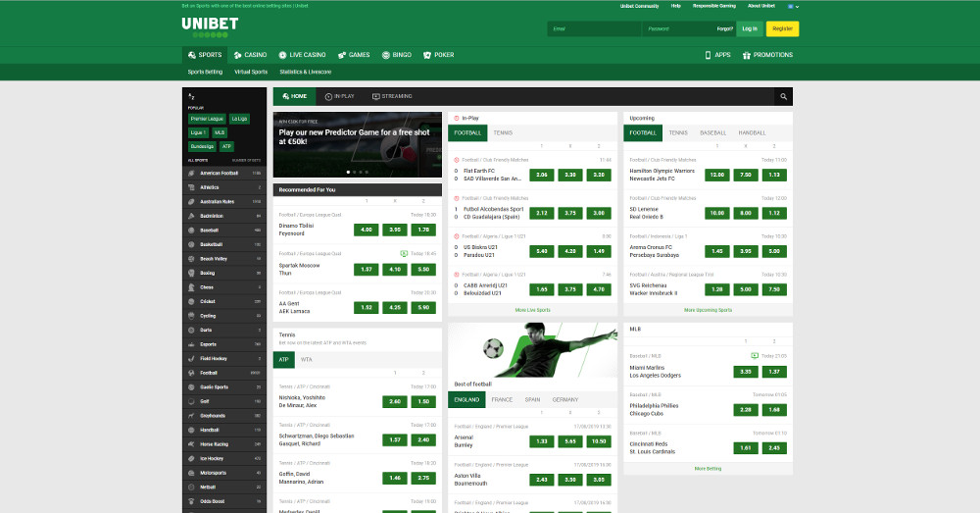Click the A-Z sort icon in sidebar
The image size is (980, 513).
(x=191, y=96)
